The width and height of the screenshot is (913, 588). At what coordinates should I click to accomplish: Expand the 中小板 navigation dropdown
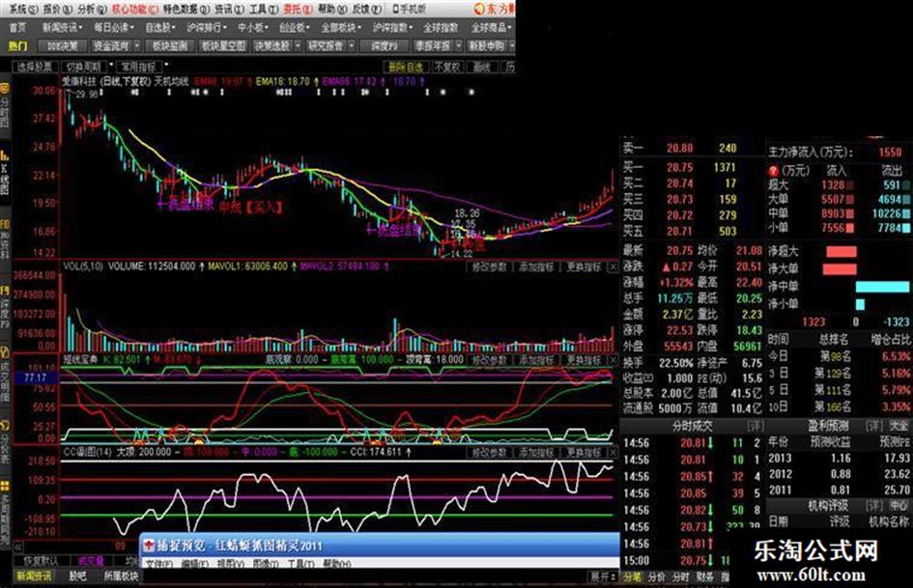(253, 27)
